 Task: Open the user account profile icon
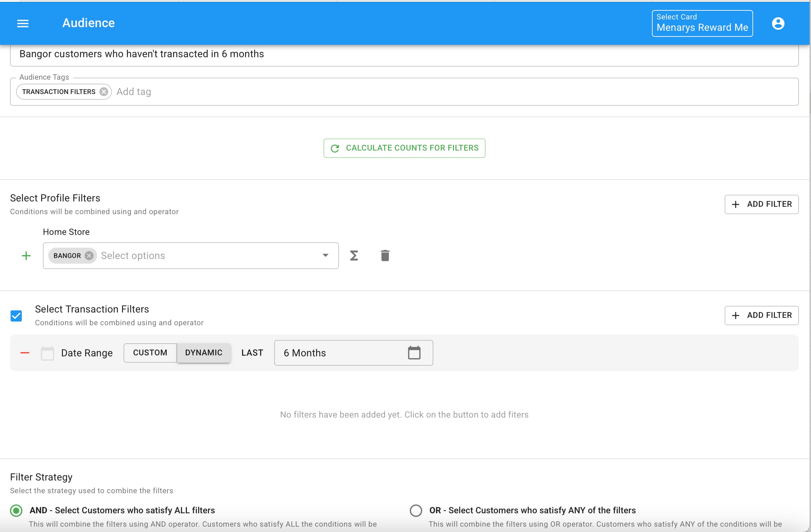tap(779, 23)
